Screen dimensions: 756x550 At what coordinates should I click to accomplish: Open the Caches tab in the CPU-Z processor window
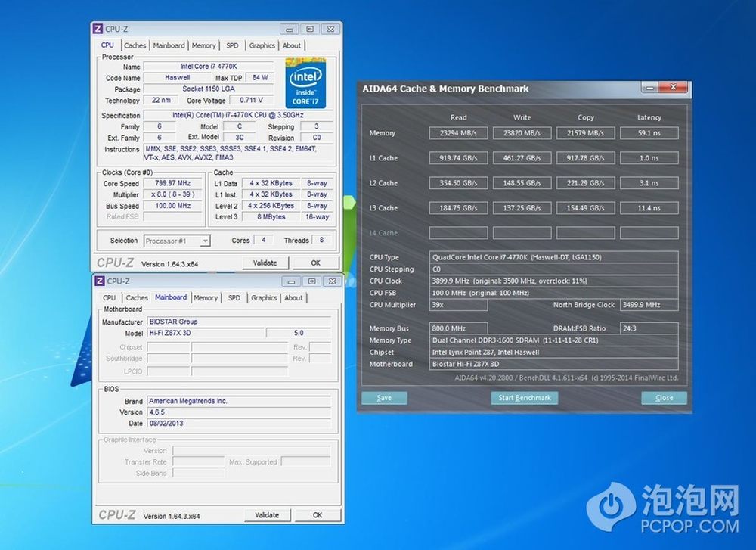tap(135, 45)
